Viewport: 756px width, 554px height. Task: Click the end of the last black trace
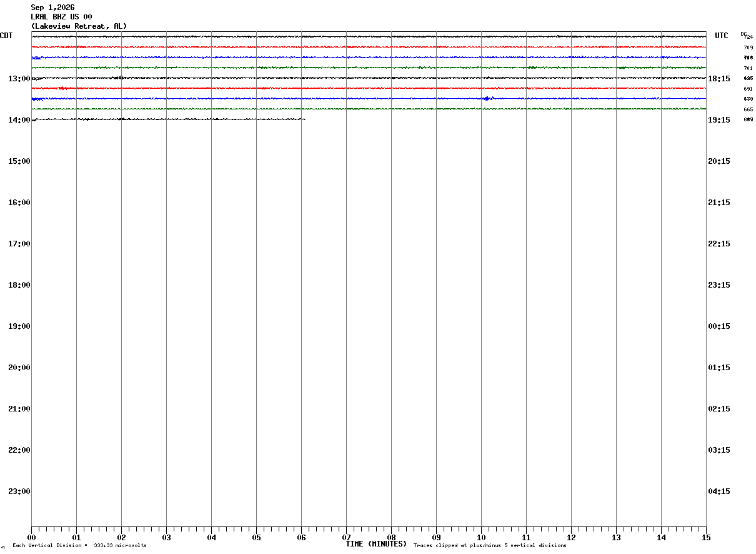[x=304, y=119]
